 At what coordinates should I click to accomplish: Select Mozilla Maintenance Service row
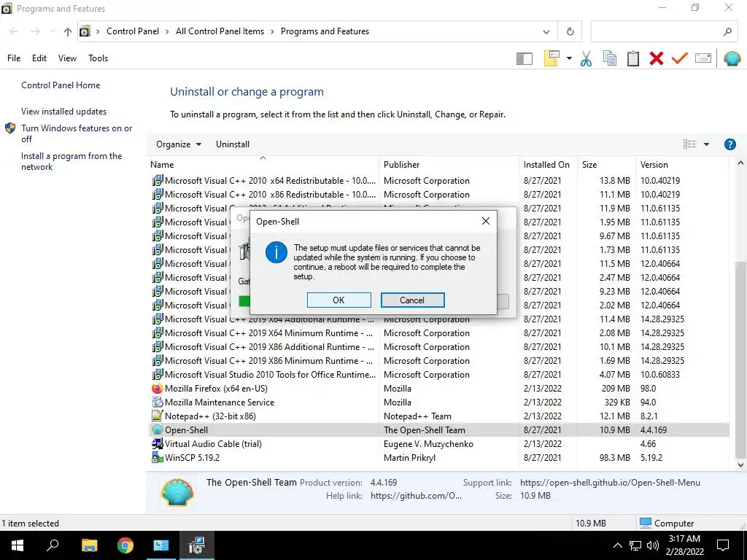tap(438, 402)
